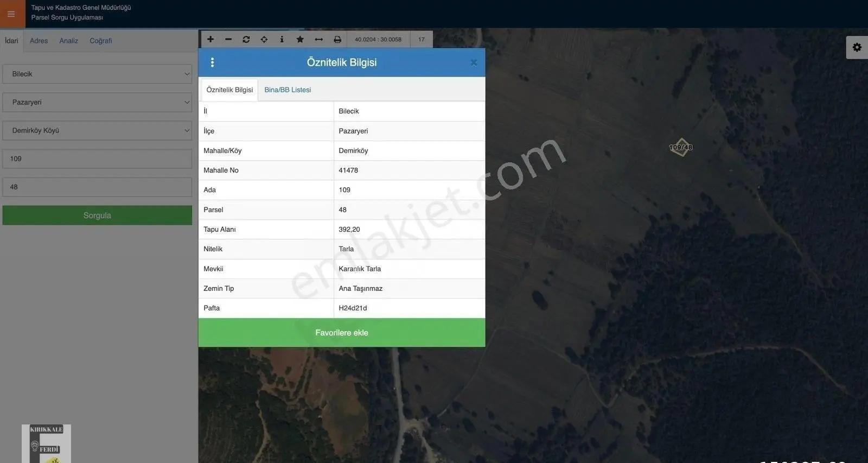Open map settings gear icon
Image resolution: width=868 pixels, height=463 pixels.
pyautogui.click(x=857, y=47)
